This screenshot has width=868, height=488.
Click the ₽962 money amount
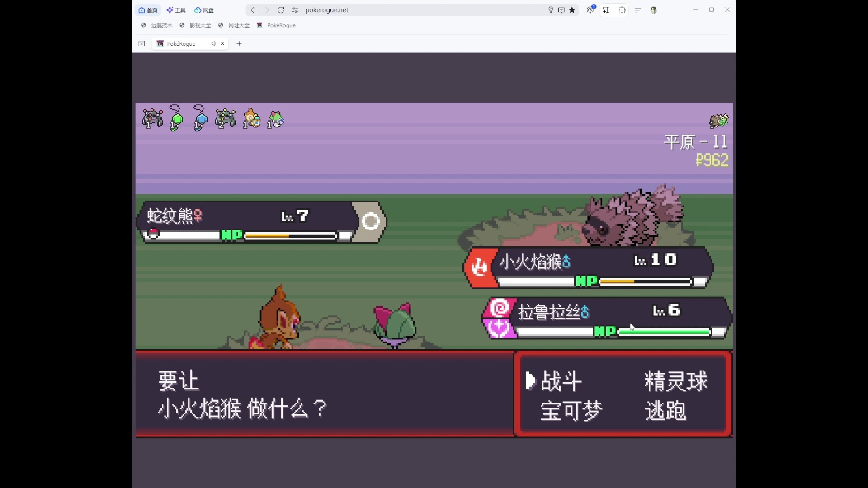(712, 160)
